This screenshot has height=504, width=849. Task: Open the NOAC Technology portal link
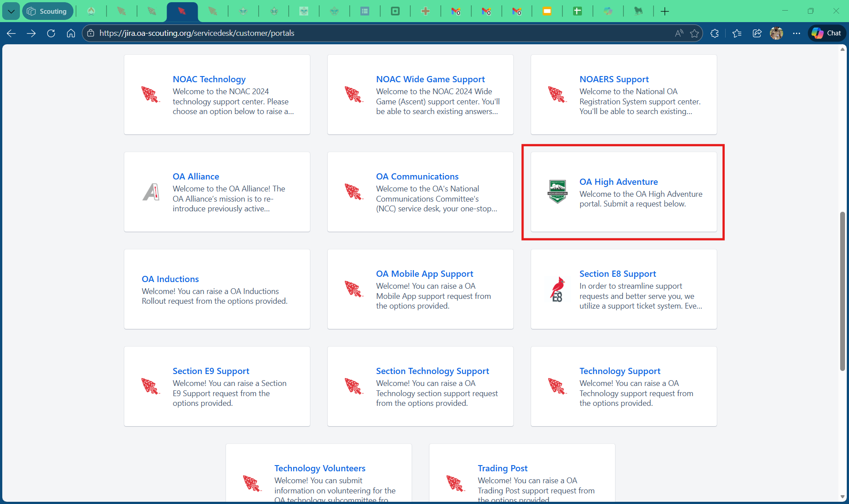coord(209,79)
